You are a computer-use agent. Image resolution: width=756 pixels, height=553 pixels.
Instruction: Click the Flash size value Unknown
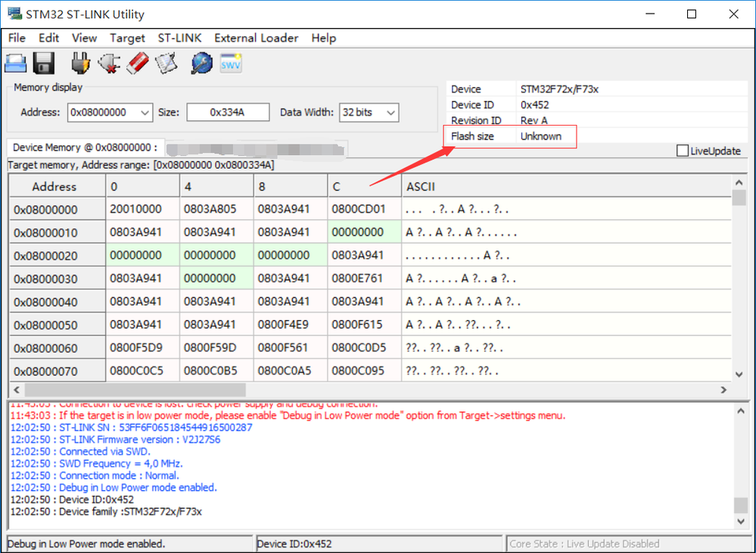(x=541, y=136)
